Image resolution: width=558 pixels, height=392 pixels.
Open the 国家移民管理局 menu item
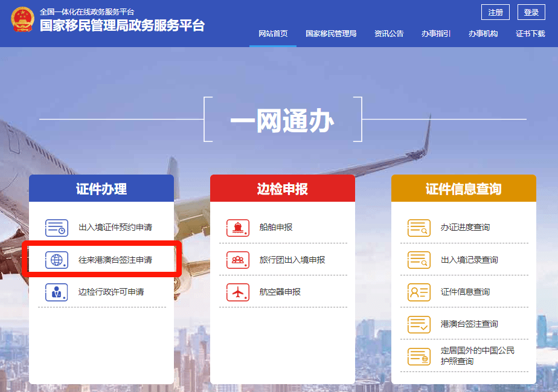click(331, 33)
